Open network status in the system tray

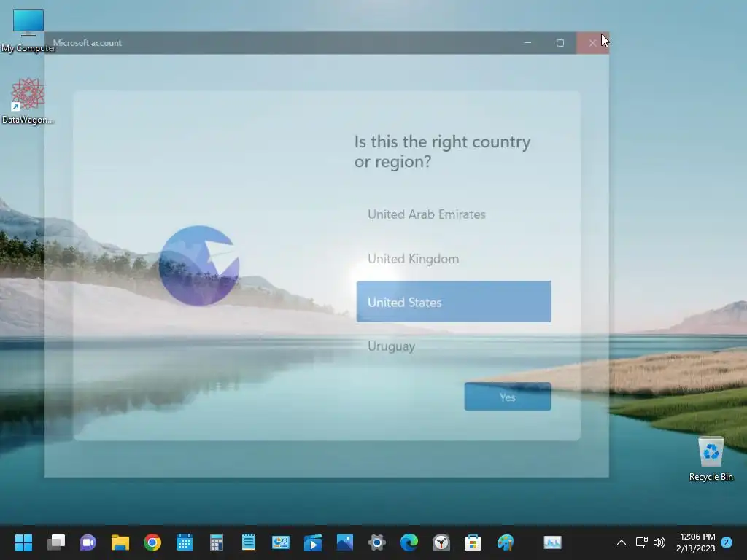pos(642,542)
